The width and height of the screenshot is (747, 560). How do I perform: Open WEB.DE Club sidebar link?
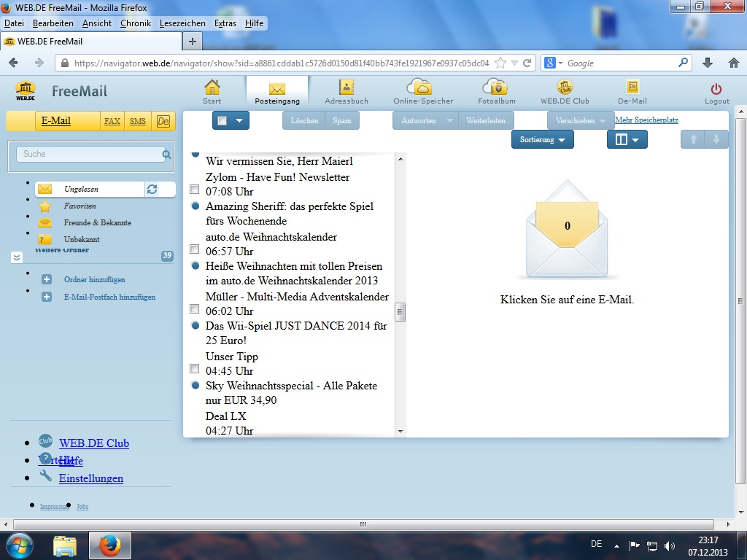(x=94, y=443)
